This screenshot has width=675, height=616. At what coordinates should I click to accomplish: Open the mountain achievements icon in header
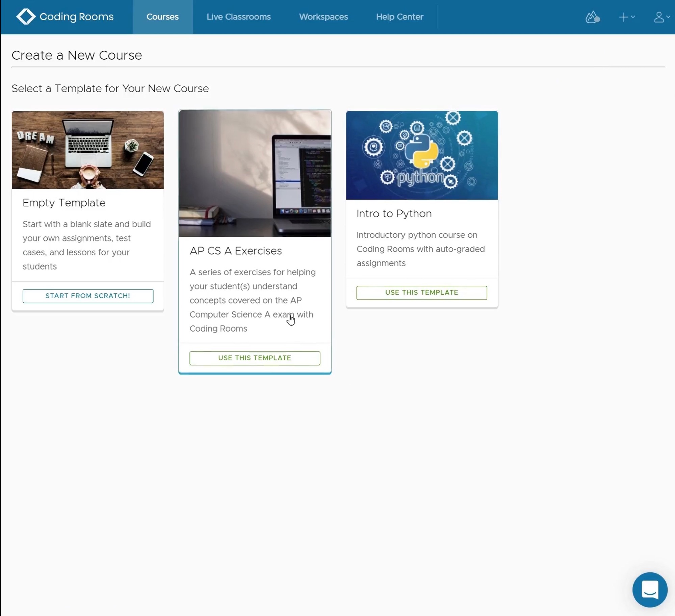[x=592, y=17]
